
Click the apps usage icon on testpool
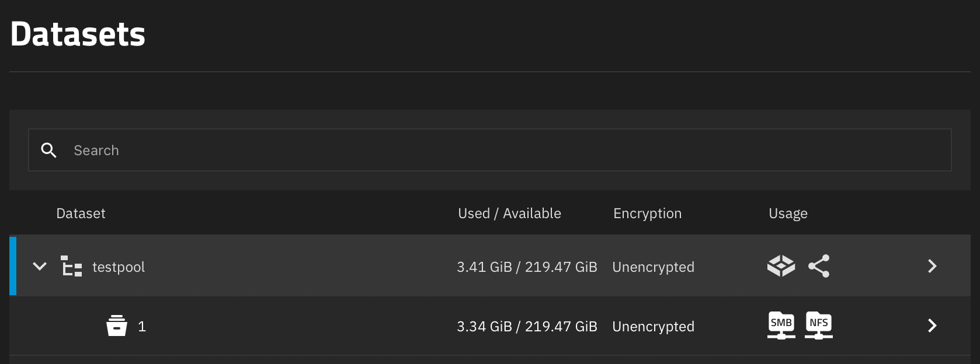(781, 266)
